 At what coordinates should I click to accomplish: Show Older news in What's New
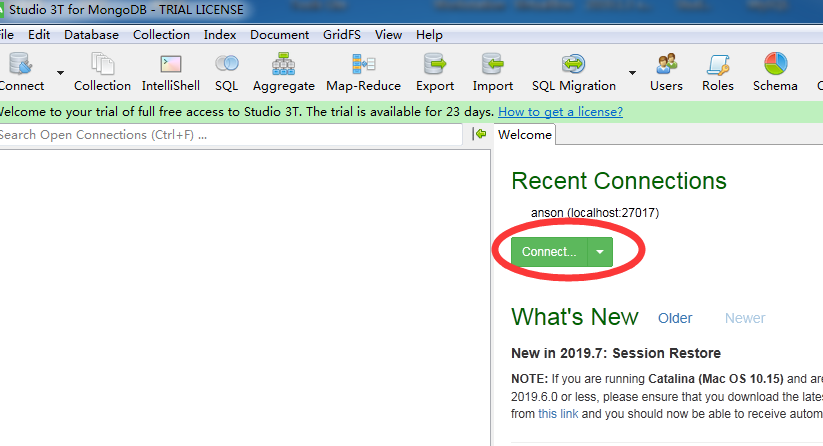tap(675, 318)
